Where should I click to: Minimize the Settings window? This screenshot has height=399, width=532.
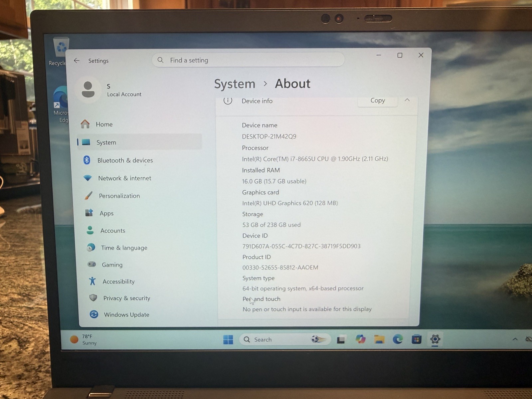coord(379,55)
